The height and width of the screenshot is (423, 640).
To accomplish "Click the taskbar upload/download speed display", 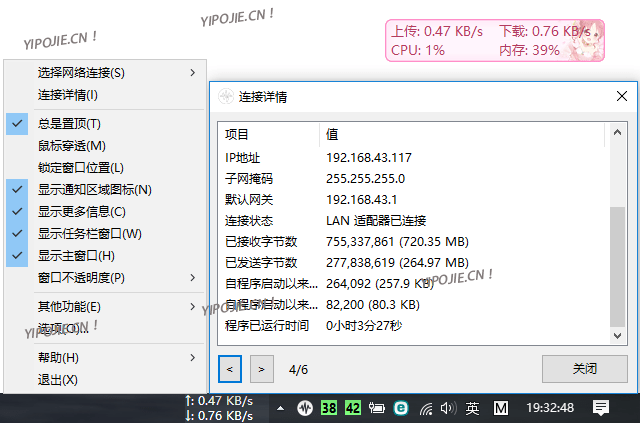I will [x=219, y=408].
